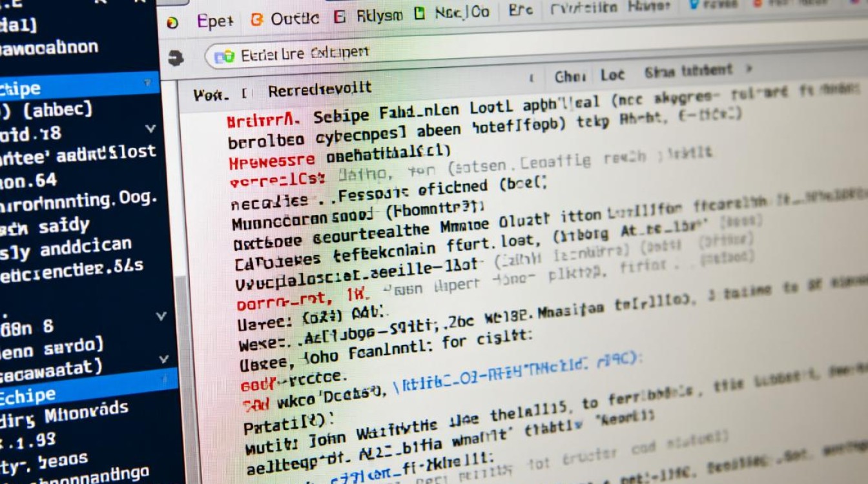Collapse the chevron beside the sardo) item
Image resolution: width=868 pixels, height=484 pixels.
[165, 359]
